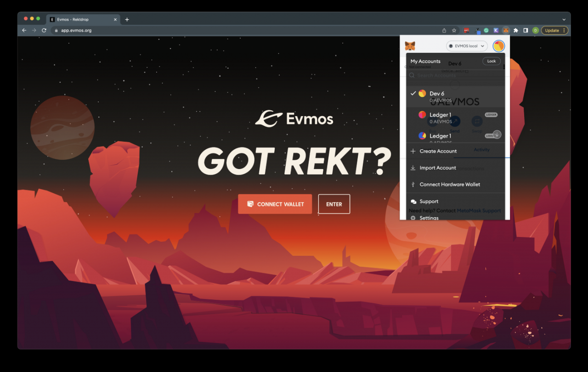Switch to the first Ledger 1 account

(455, 118)
